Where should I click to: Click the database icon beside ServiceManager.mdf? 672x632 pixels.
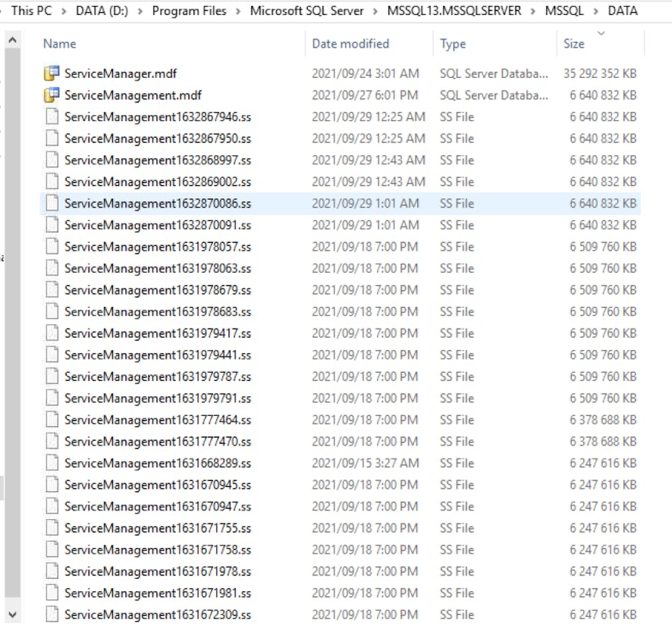tap(51, 73)
